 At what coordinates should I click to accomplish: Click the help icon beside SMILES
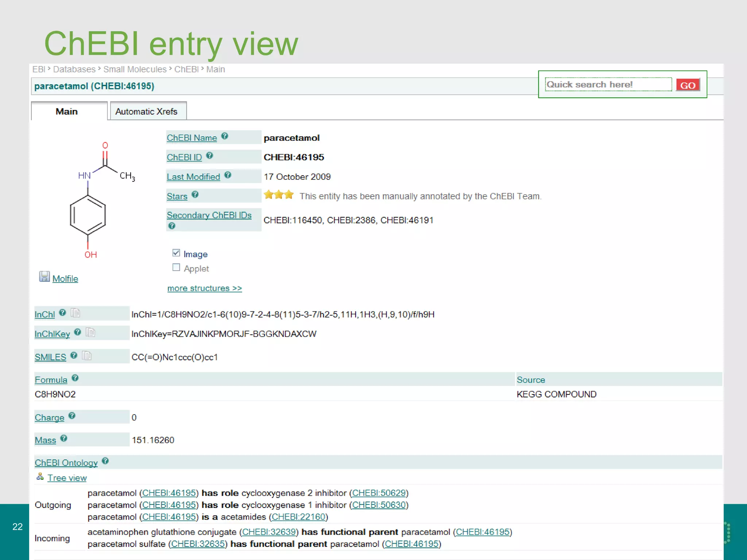click(74, 355)
